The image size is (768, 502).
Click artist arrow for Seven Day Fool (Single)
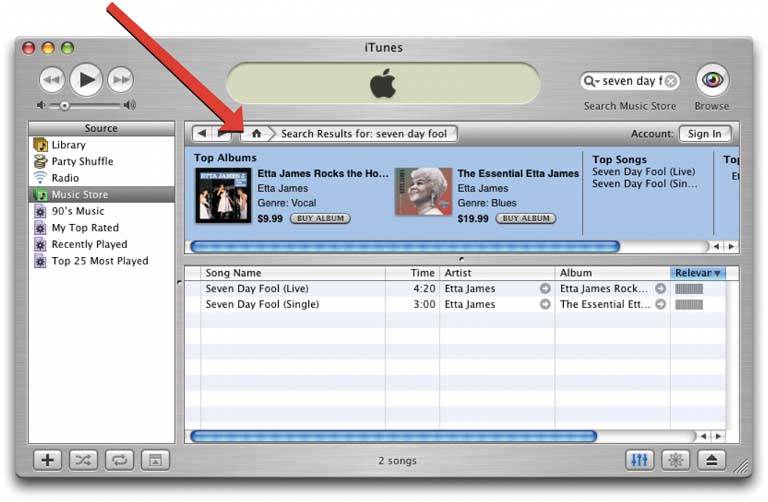(545, 304)
